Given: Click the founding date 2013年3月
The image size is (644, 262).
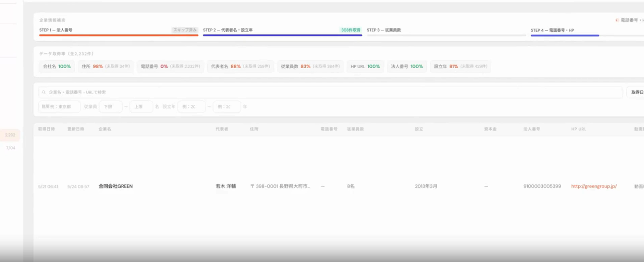Looking at the screenshot, I should click(426, 186).
